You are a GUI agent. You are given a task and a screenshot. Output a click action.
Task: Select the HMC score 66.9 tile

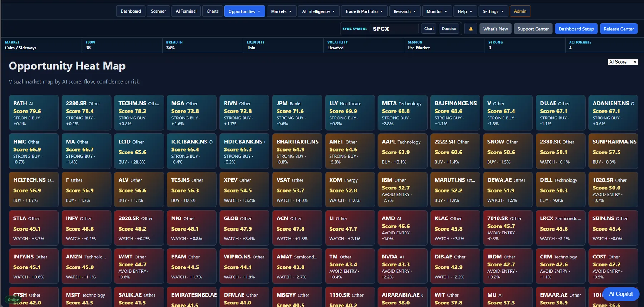pyautogui.click(x=34, y=151)
